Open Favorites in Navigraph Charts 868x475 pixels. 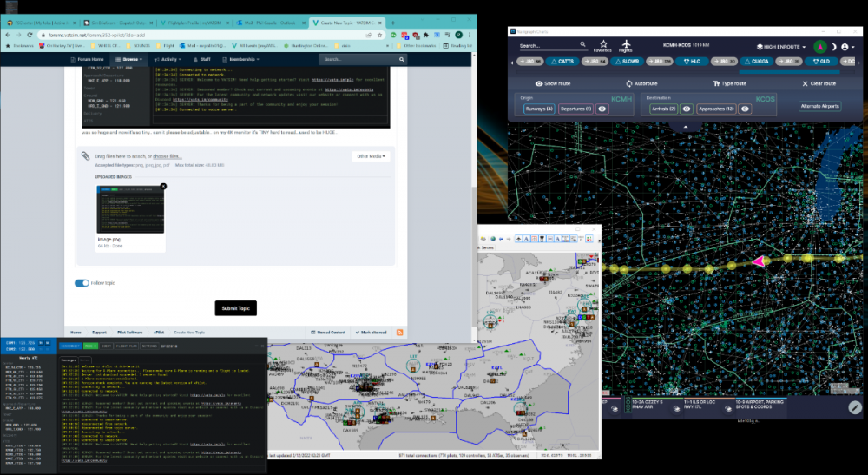602,45
